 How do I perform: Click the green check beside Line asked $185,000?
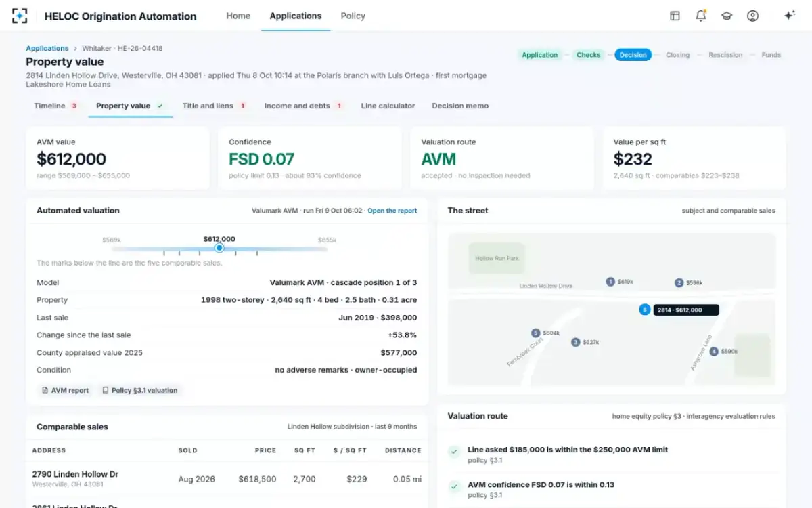pos(454,451)
